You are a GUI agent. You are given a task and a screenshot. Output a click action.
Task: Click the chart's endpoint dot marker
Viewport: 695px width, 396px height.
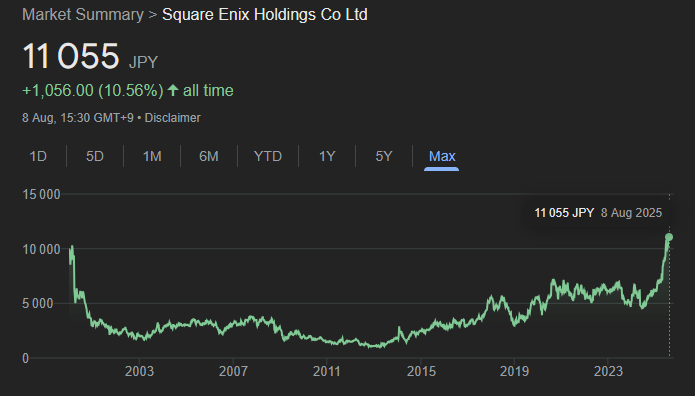coord(669,237)
